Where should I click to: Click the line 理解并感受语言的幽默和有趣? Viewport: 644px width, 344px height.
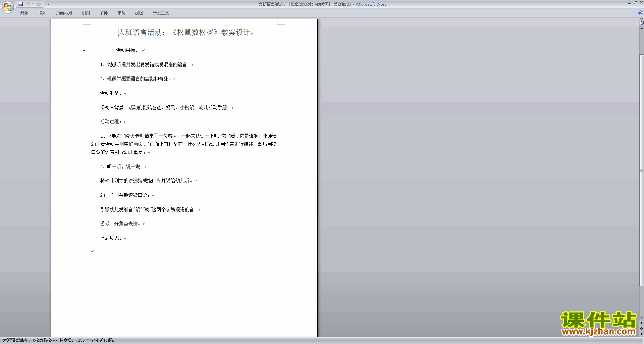tap(136, 79)
